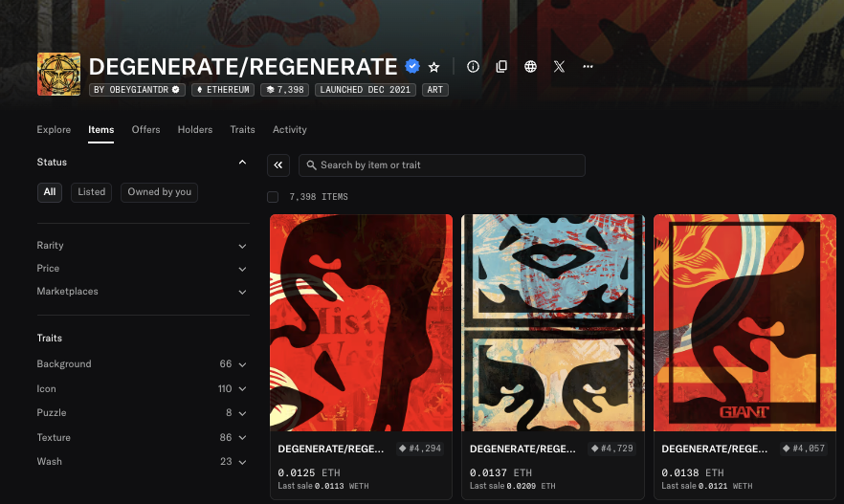The width and height of the screenshot is (844, 504).
Task: Click the 0.0138 ETH price
Action: point(693,472)
